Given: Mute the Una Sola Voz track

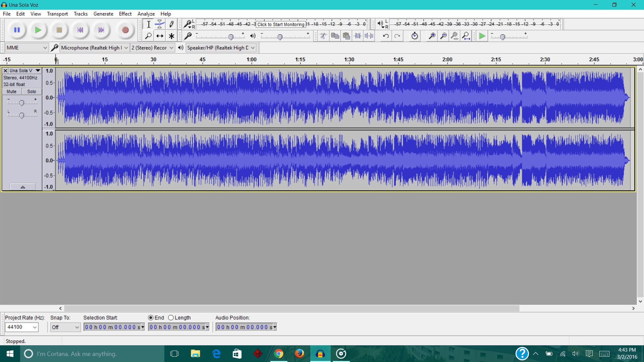Looking at the screenshot, I should [x=12, y=92].
